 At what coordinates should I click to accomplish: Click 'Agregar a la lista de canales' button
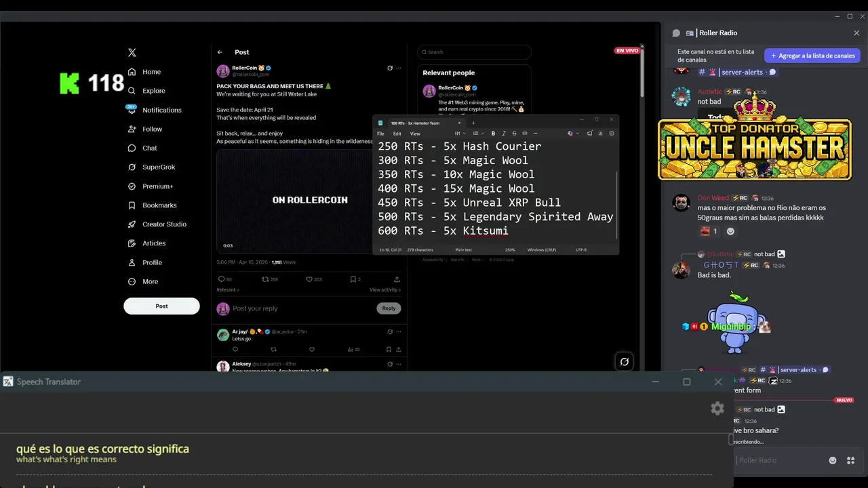click(812, 56)
